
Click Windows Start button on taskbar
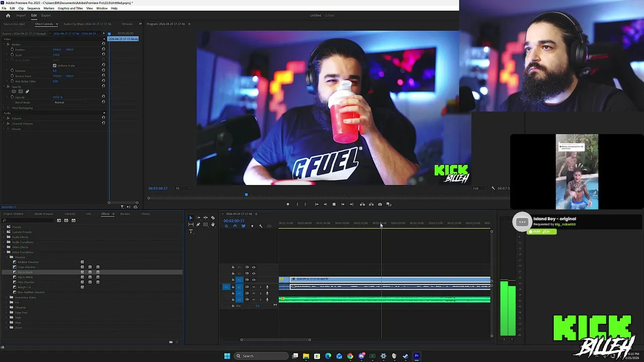click(x=227, y=356)
